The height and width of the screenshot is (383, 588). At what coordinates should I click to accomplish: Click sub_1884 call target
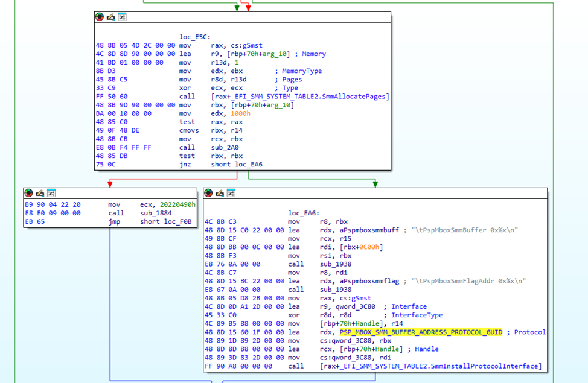156,213
